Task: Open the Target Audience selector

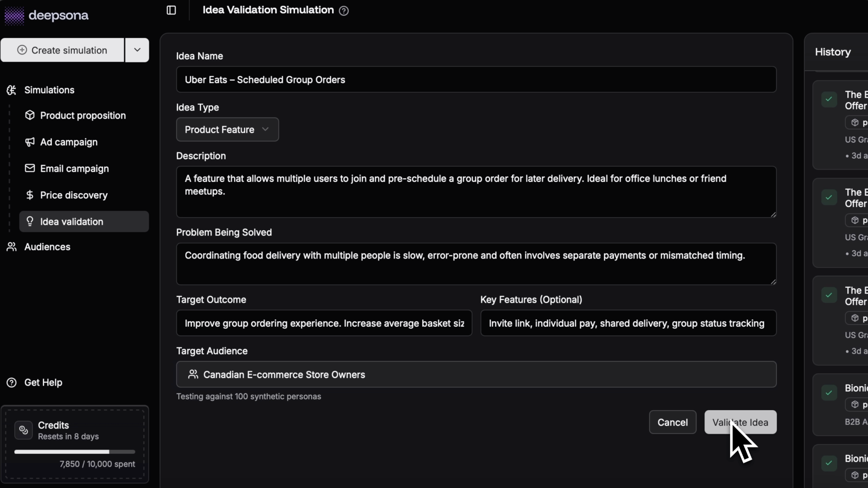Action: [476, 374]
